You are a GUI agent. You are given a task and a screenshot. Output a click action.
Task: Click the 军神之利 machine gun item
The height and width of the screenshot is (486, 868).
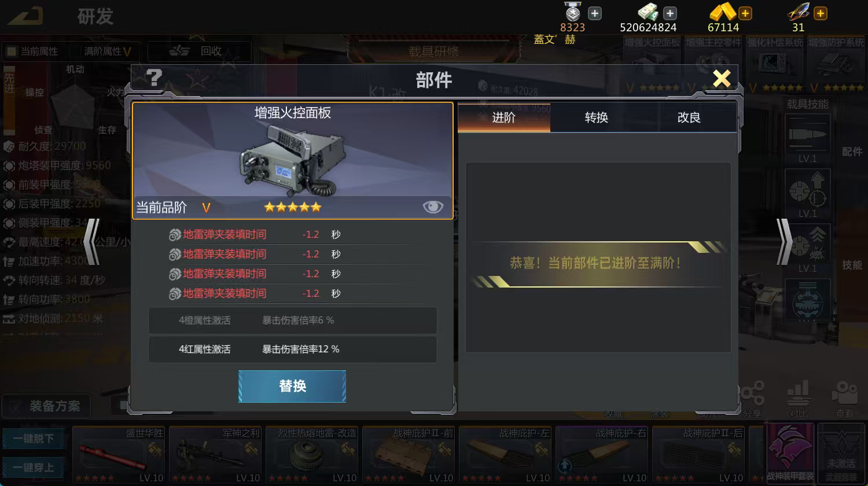click(215, 455)
